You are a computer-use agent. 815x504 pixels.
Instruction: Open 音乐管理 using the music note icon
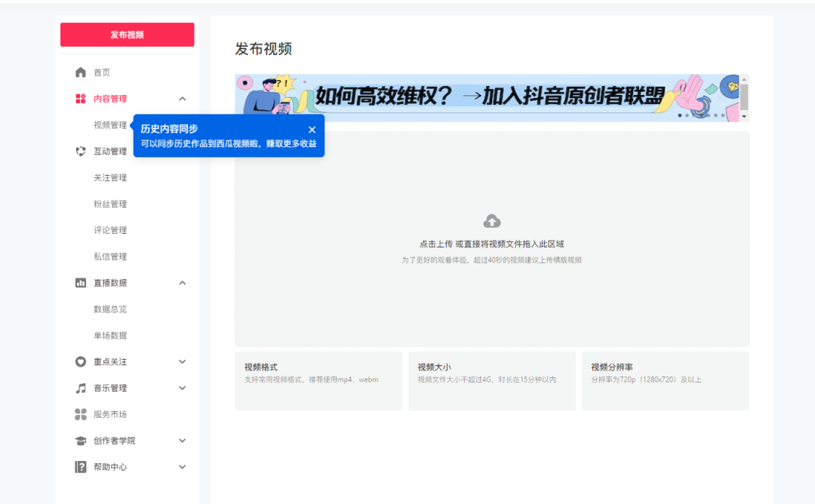(81, 388)
